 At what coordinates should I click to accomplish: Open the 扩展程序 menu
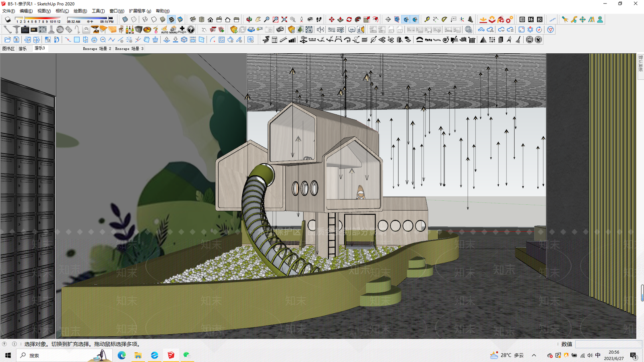click(x=140, y=11)
